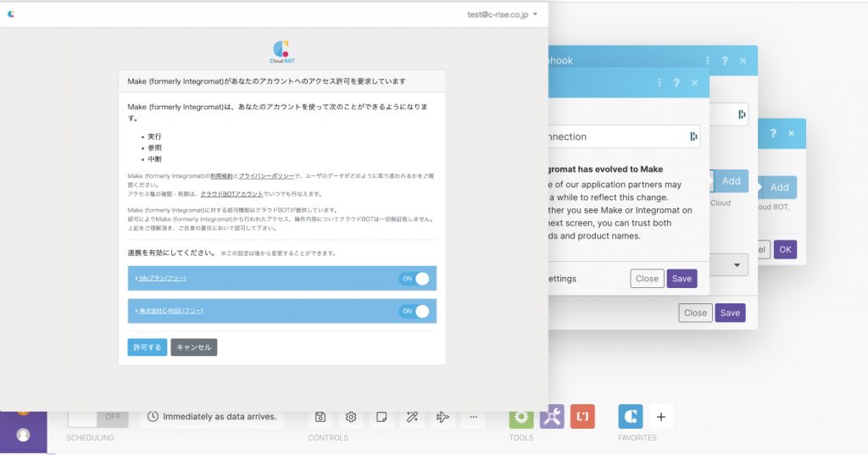Click the '実行' permission bullet text
This screenshot has height=455, width=868.
[154, 136]
